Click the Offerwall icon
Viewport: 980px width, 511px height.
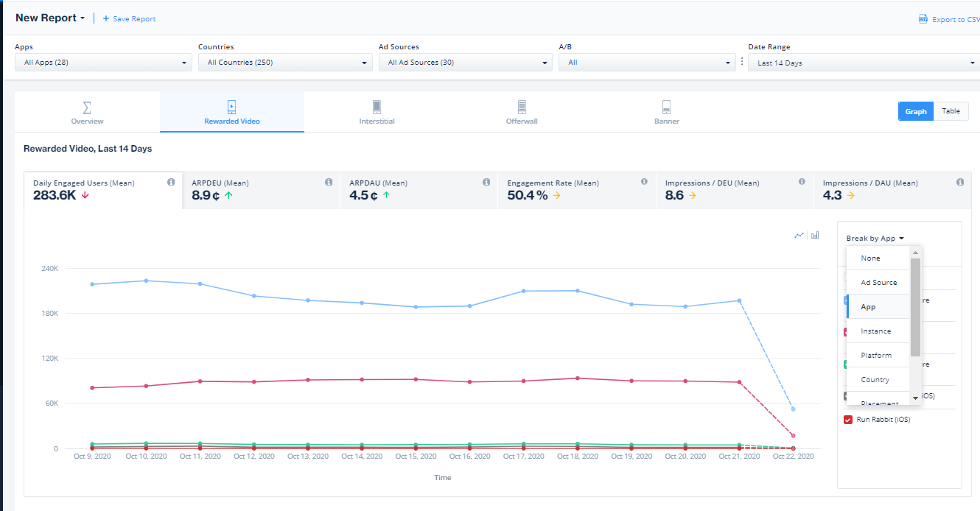tap(522, 105)
